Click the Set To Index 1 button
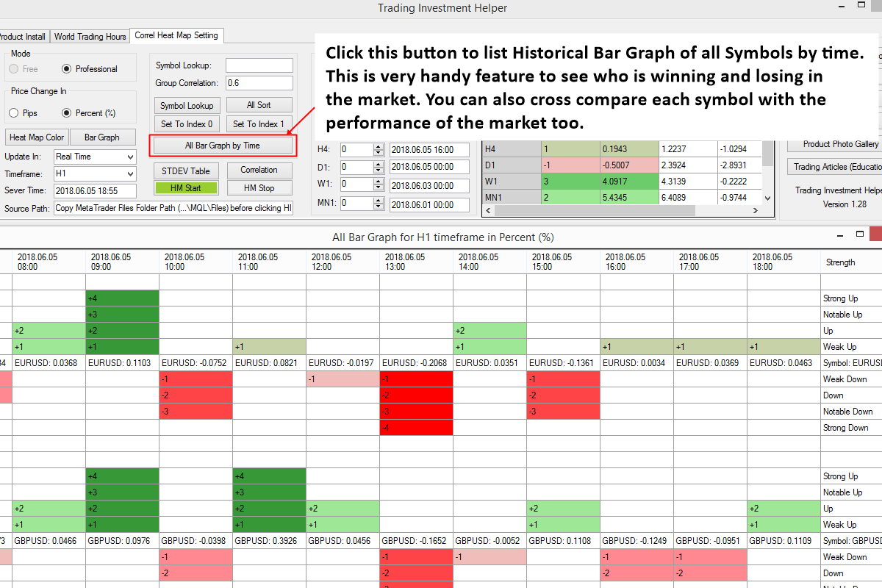882x588 pixels. click(259, 123)
